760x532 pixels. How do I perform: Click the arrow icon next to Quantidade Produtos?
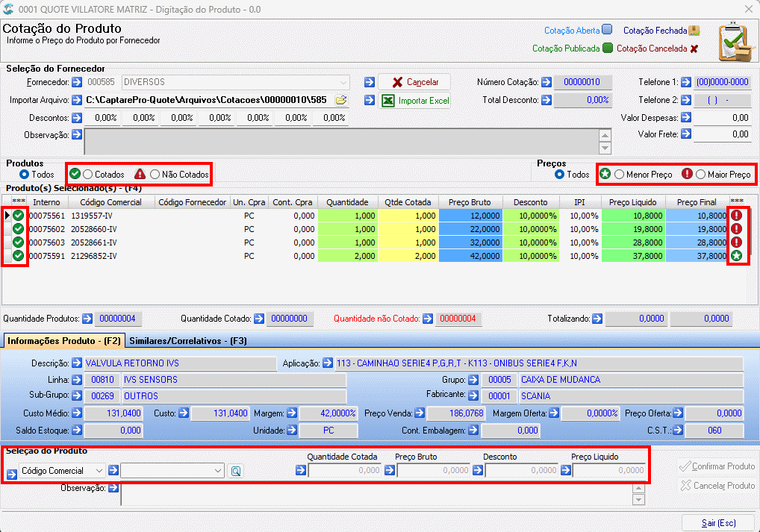87,319
